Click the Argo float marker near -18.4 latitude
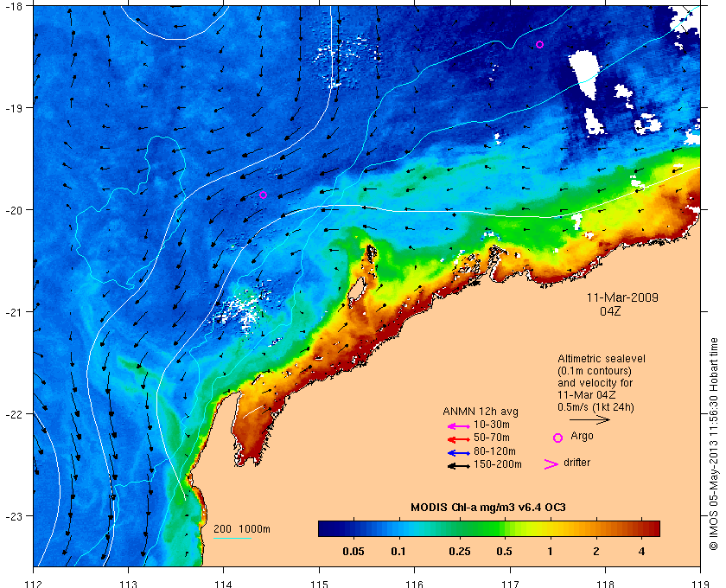Viewport: 726px width, 588px height. (539, 44)
